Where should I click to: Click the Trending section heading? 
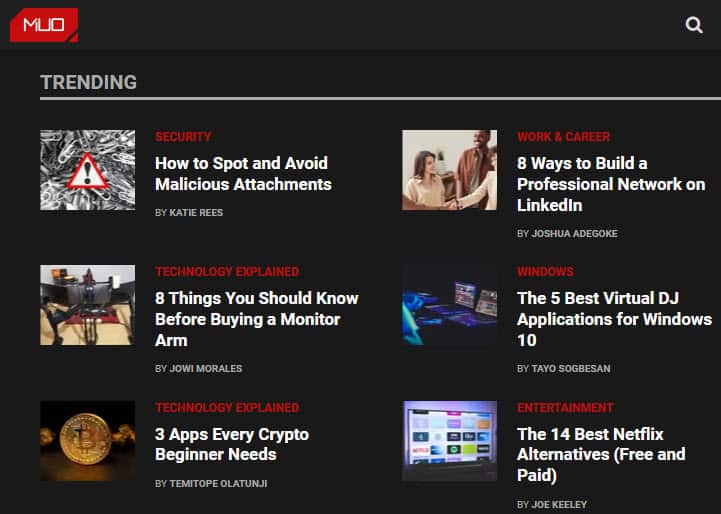88,82
